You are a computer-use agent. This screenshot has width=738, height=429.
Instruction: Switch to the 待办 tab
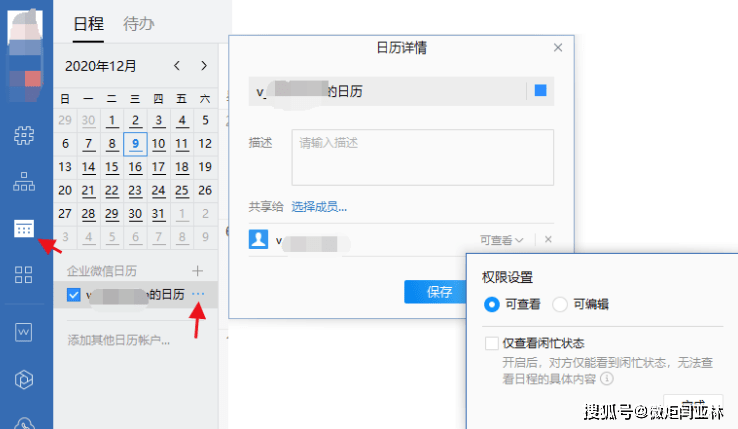tap(138, 23)
